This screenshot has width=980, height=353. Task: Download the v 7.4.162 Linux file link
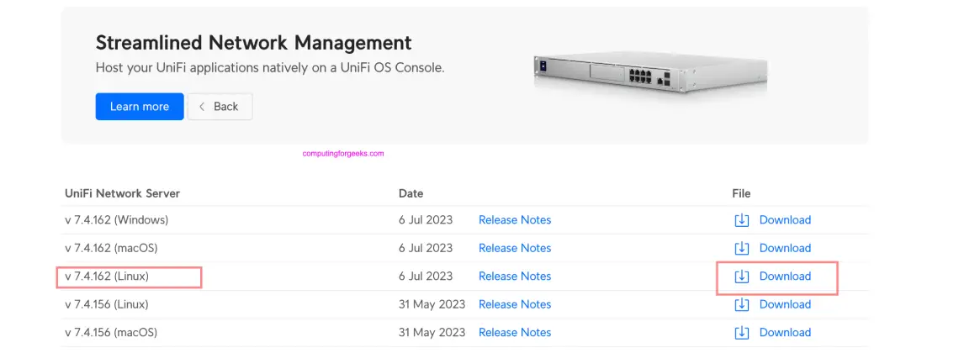[785, 277]
